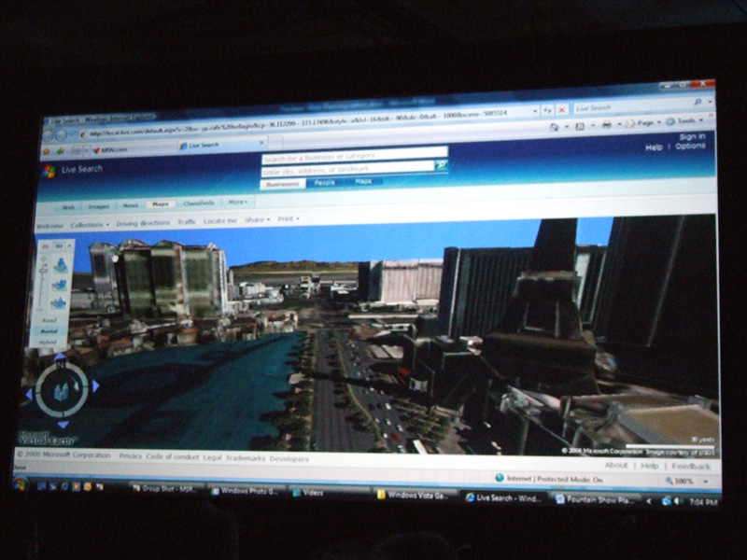Select the Hybrid map style

(48, 342)
